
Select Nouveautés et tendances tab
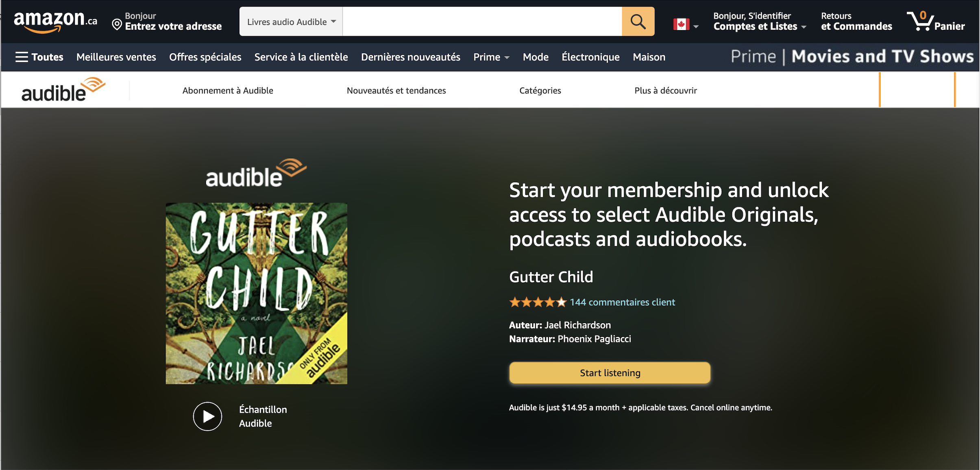click(x=396, y=90)
